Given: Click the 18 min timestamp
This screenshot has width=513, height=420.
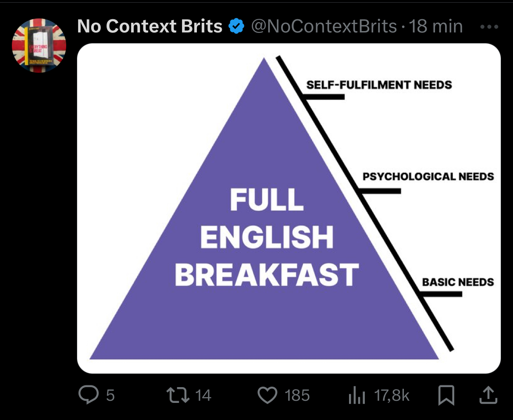Looking at the screenshot, I should point(435,27).
